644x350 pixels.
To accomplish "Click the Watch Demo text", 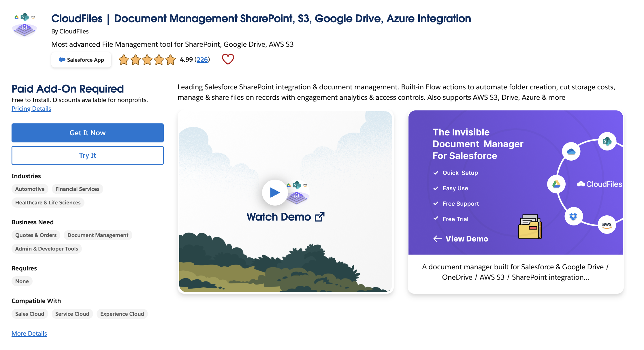I will pyautogui.click(x=278, y=217).
